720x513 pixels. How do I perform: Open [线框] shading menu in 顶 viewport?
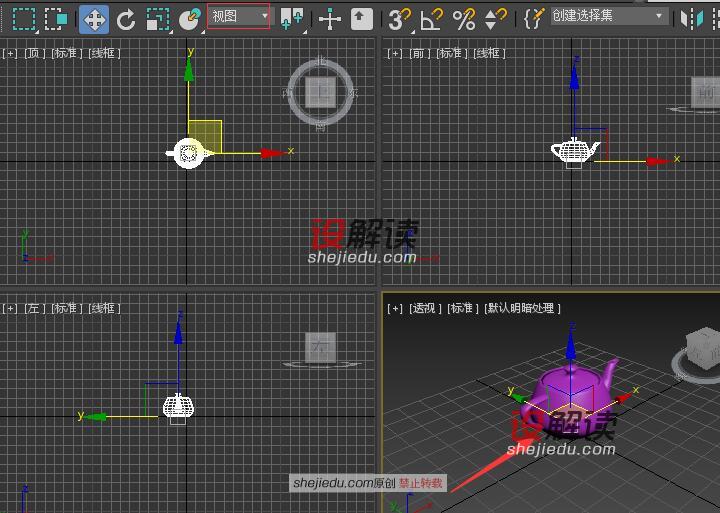pyautogui.click(x=104, y=53)
